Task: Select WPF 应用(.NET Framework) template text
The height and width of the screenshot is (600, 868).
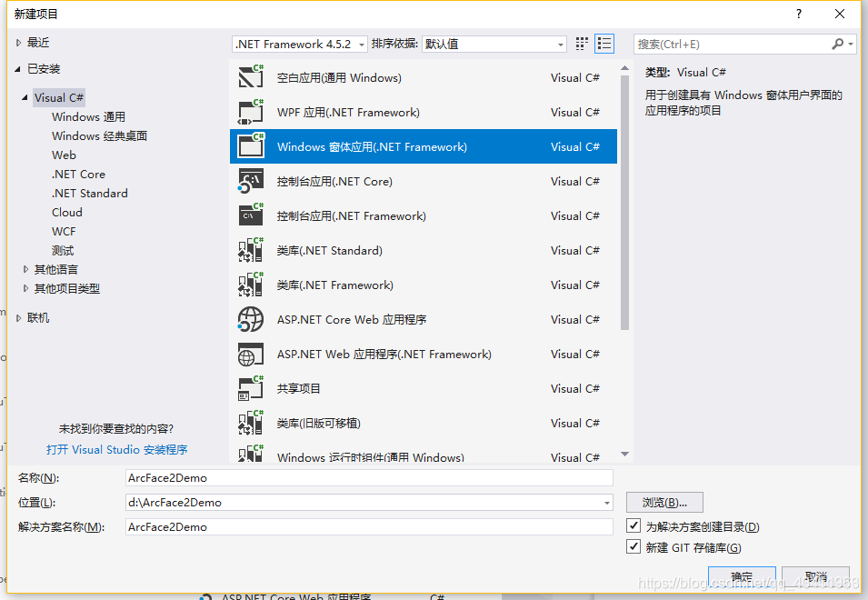Action: pyautogui.click(x=348, y=113)
